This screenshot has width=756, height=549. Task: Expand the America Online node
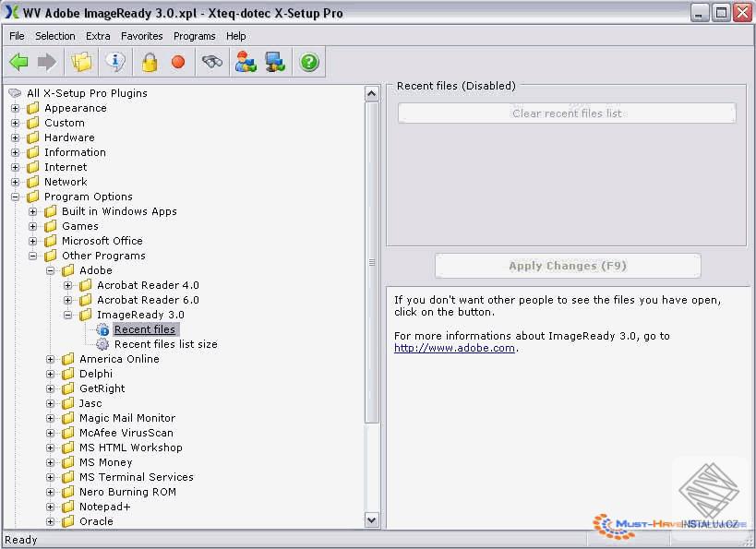[x=50, y=359]
